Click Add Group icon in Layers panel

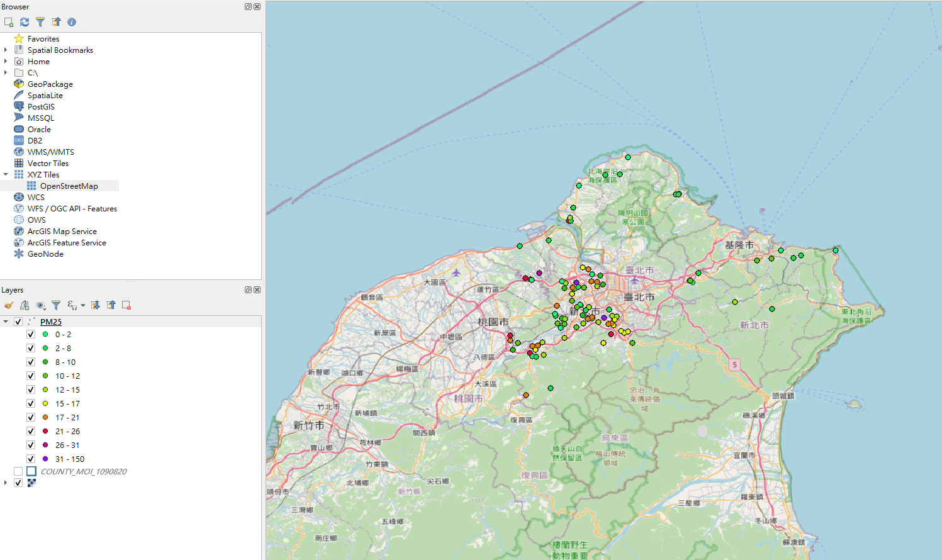25,305
